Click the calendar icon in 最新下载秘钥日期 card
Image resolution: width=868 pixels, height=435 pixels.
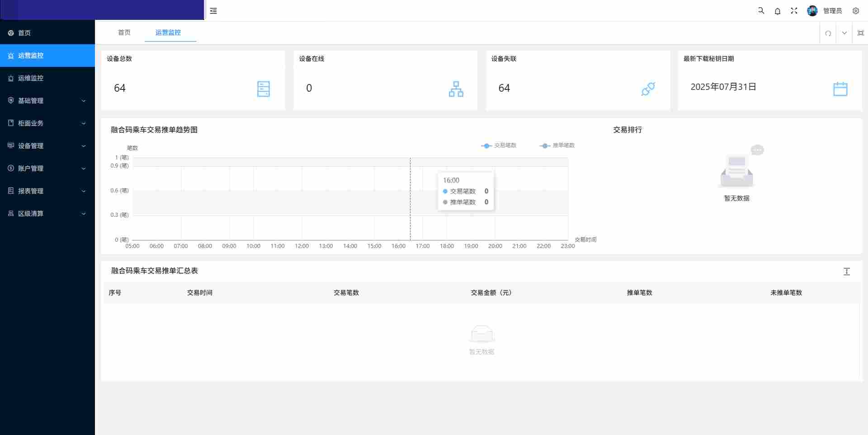point(840,89)
